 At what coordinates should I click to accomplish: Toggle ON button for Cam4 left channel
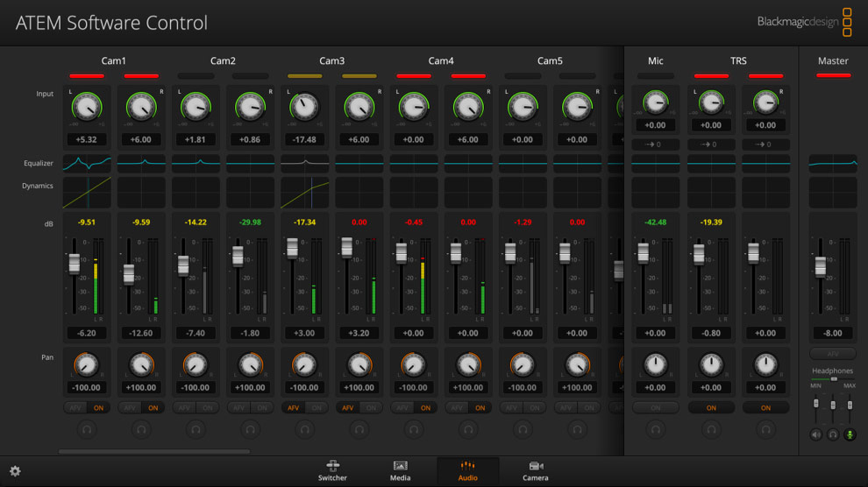(426, 408)
